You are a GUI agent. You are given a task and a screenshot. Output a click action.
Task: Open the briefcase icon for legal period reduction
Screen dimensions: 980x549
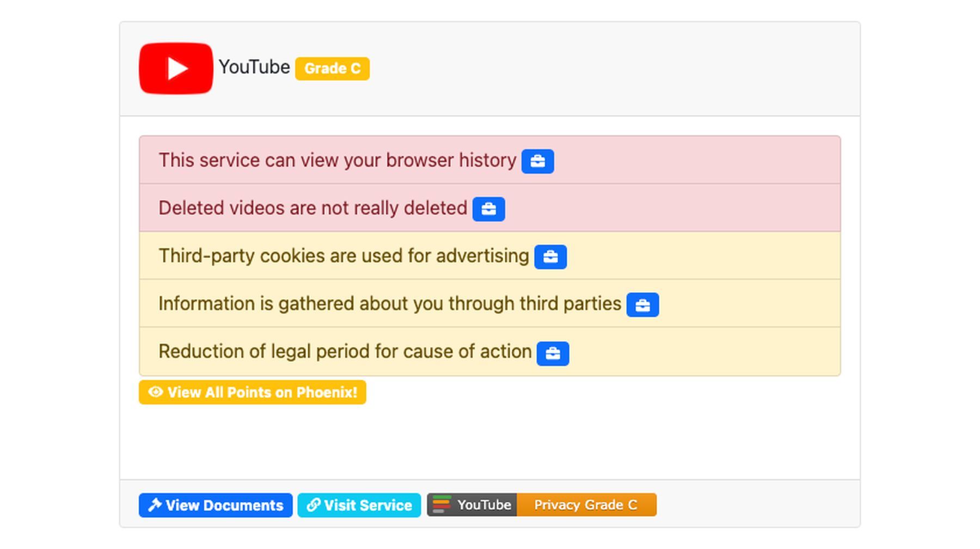tap(553, 353)
